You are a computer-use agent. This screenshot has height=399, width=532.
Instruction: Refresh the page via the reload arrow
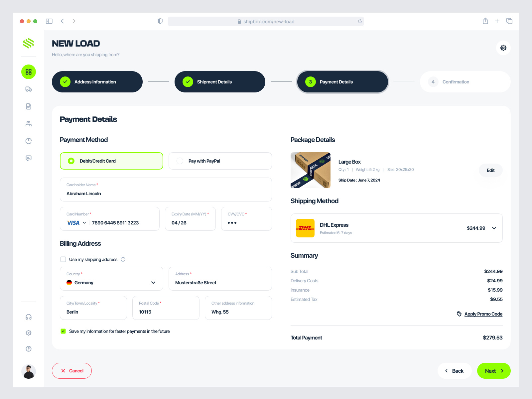[359, 21]
